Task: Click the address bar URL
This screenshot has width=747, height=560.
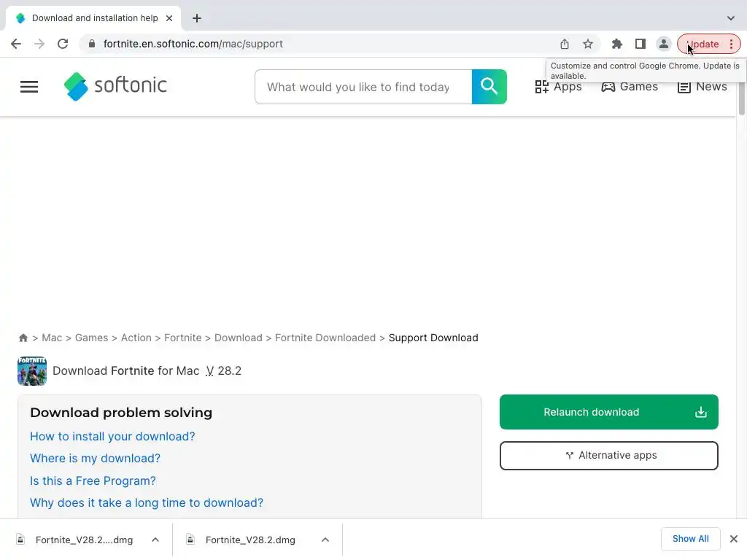Action: point(193,44)
